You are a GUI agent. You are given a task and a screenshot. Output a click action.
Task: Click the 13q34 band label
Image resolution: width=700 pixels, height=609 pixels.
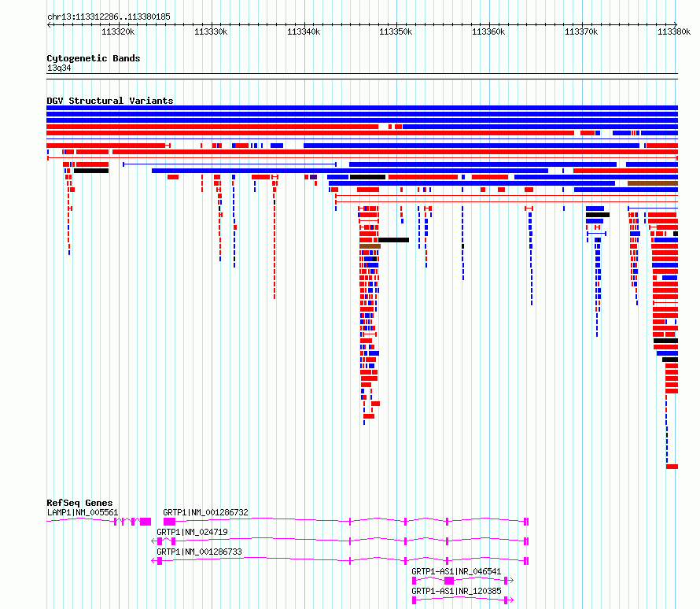pos(59,68)
